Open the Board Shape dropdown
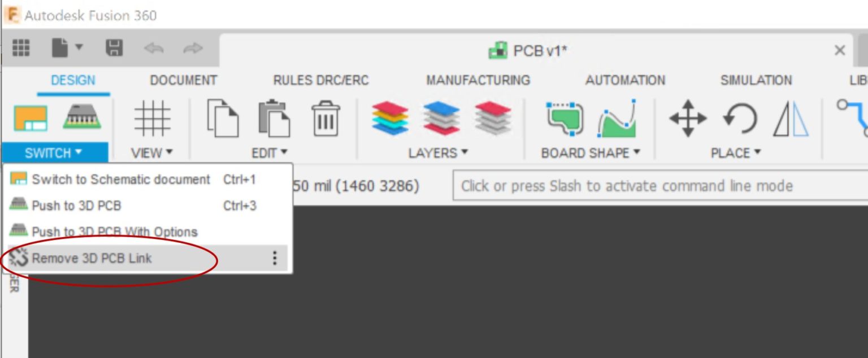 589,152
